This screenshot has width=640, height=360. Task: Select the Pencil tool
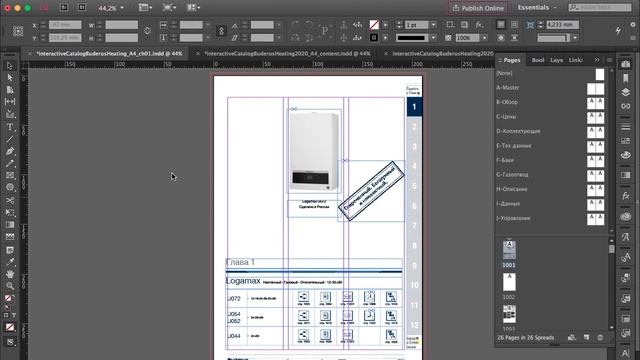[10, 164]
